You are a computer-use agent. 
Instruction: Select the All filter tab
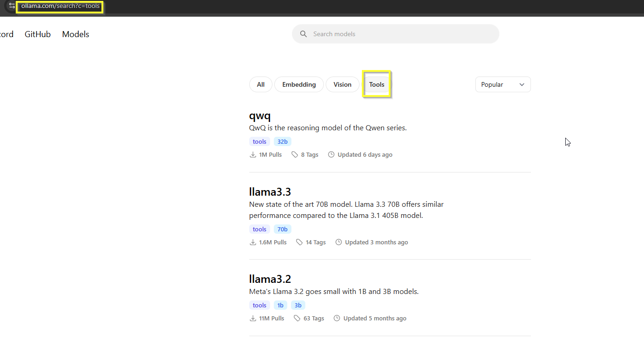click(x=261, y=84)
